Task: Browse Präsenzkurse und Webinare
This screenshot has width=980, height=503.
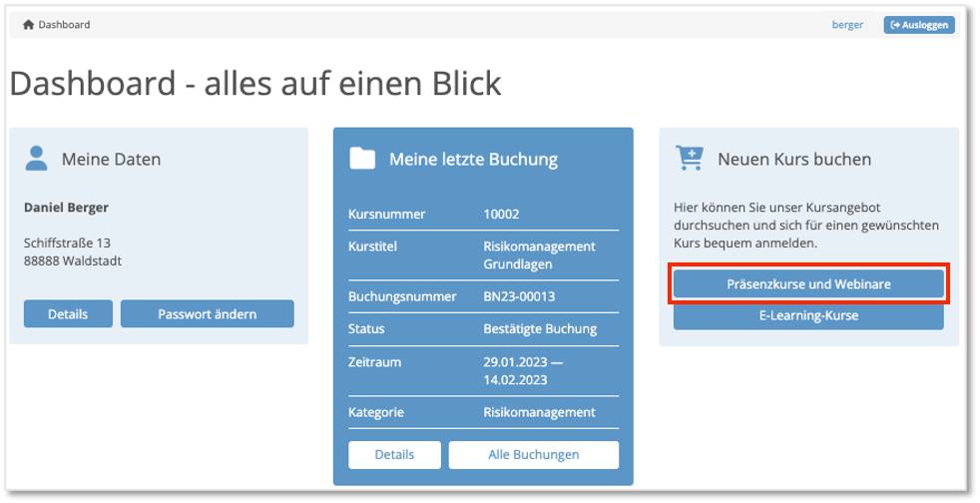Action: pyautogui.click(x=808, y=283)
